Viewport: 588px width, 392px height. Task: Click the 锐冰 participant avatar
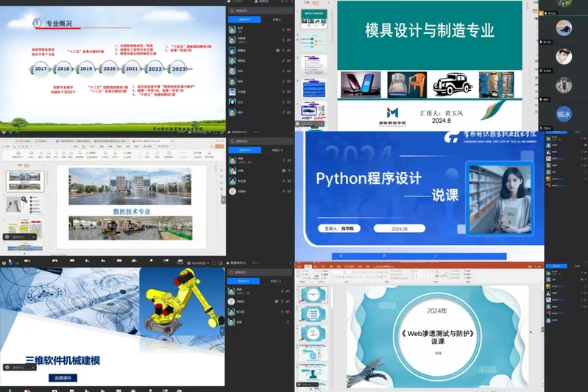tap(564, 113)
